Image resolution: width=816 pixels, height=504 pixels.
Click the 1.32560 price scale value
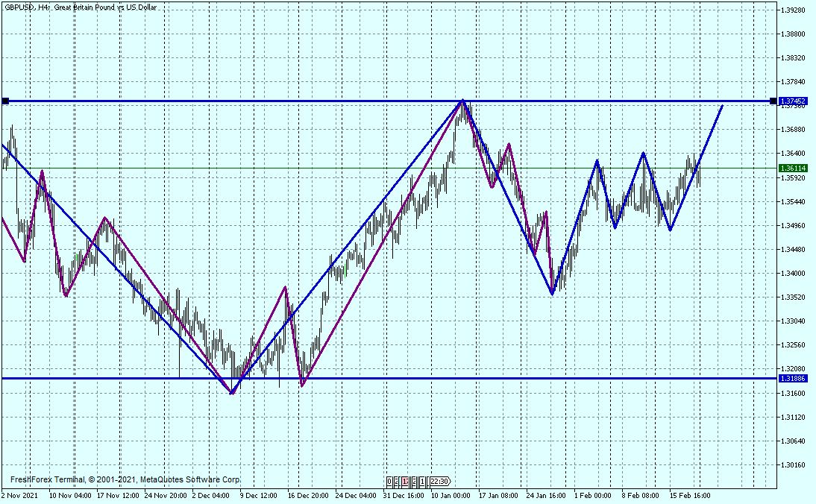coord(794,345)
